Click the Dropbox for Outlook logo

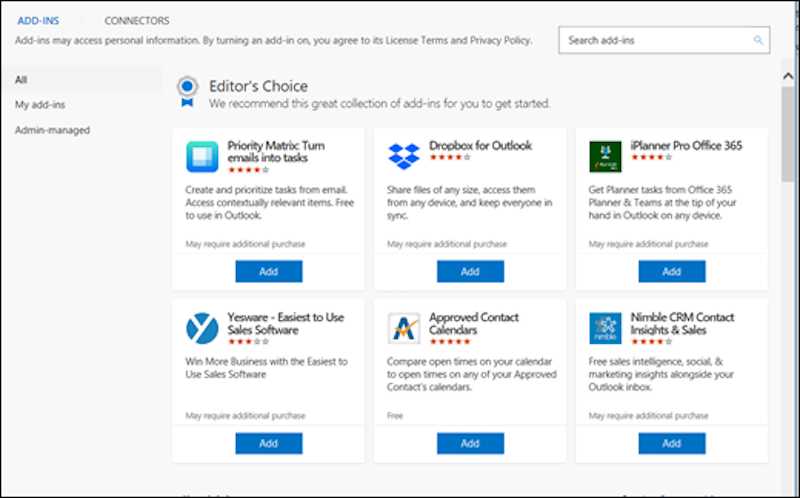[404, 156]
